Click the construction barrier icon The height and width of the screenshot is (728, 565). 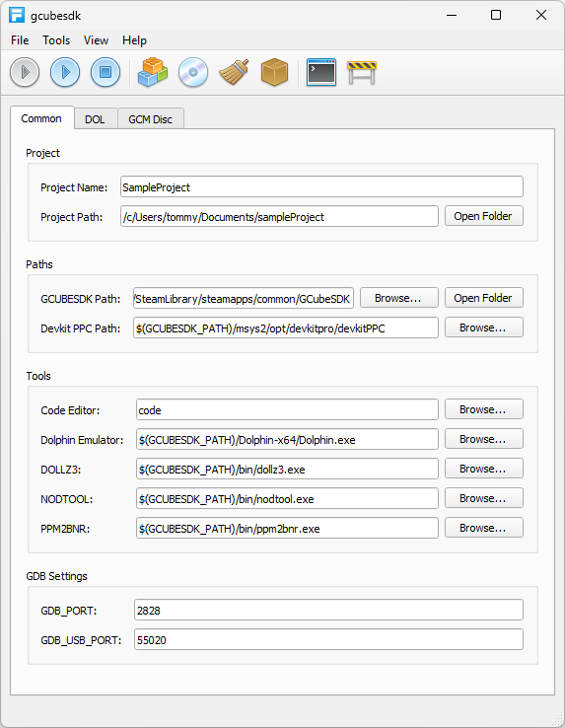362,72
